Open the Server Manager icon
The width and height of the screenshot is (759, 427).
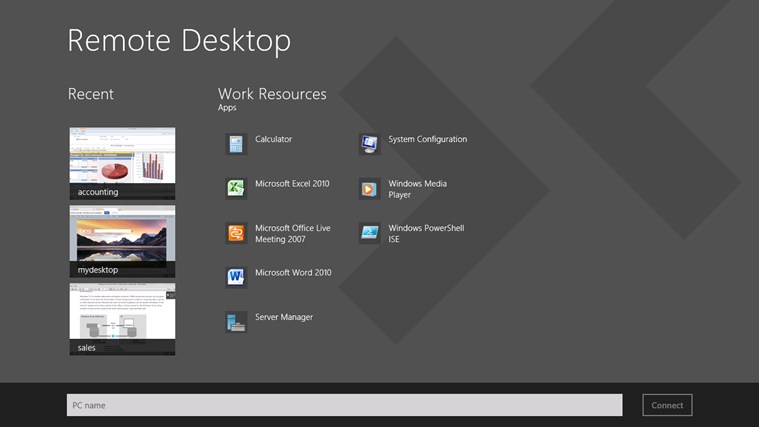(236, 322)
